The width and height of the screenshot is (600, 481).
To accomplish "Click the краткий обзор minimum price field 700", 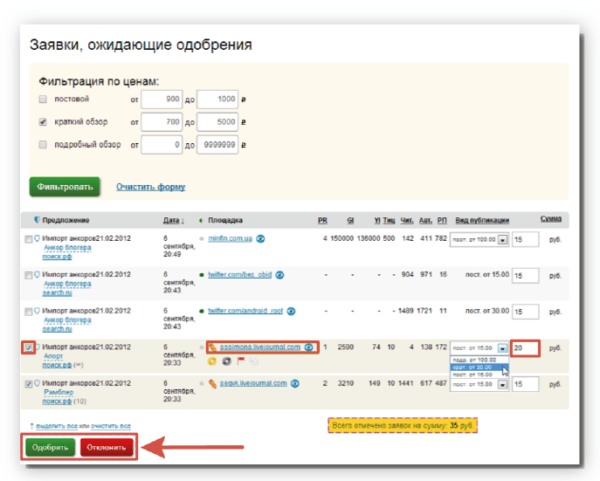I will pyautogui.click(x=161, y=122).
